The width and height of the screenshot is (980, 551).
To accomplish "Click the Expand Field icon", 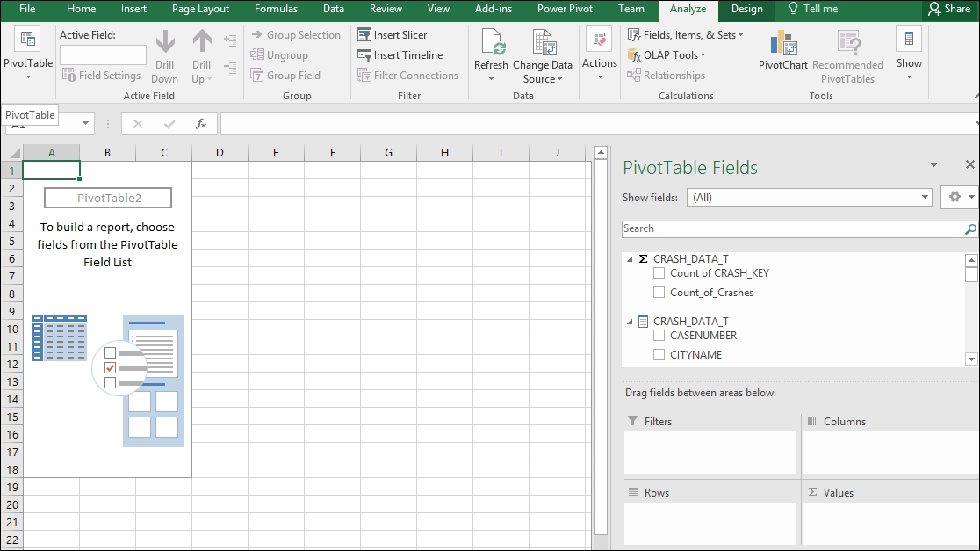I will 230,41.
